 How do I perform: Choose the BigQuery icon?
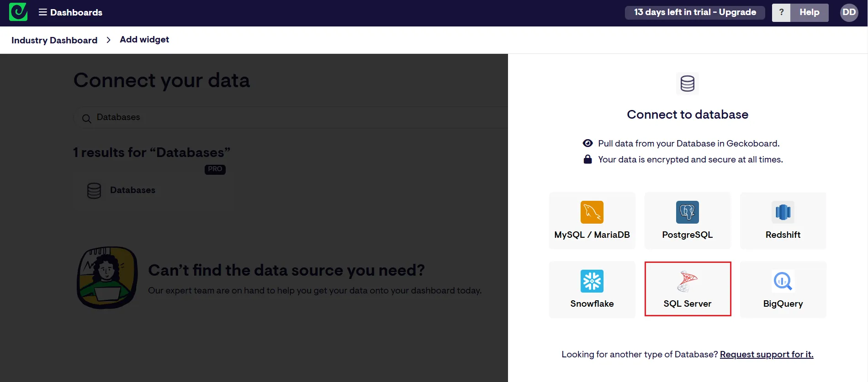point(783,281)
